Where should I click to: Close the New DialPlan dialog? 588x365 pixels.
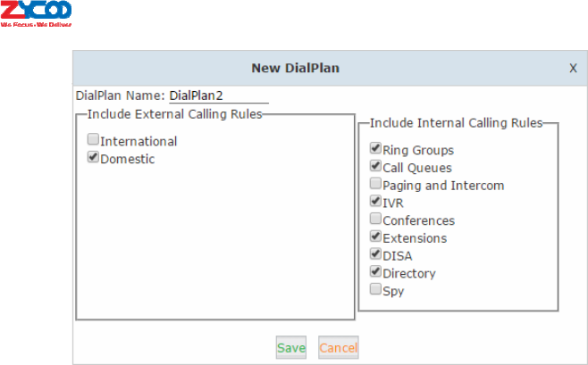coord(573,68)
